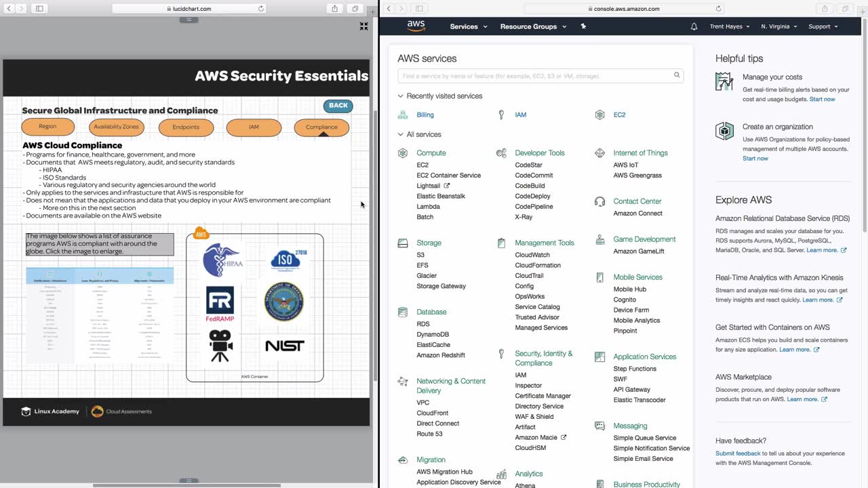Screen dimensions: 868x488
Task: Click the Developer Tools category icon
Action: pyautogui.click(x=501, y=153)
